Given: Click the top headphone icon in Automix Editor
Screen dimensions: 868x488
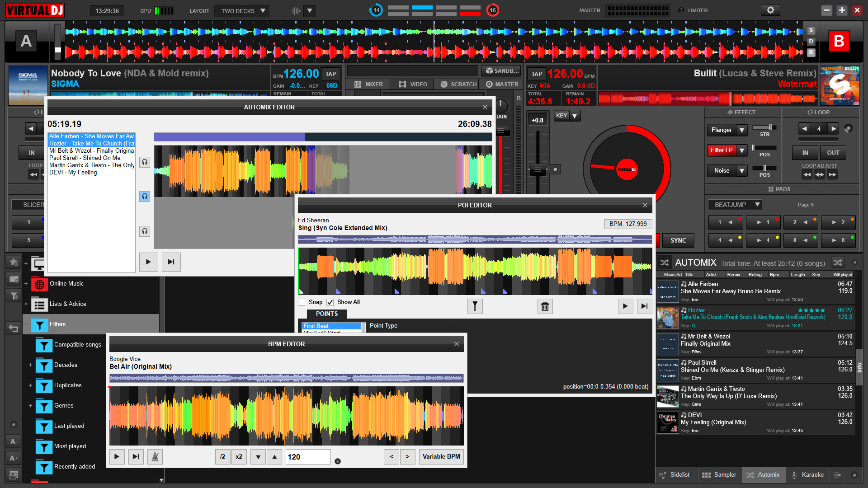Looking at the screenshot, I should click(x=145, y=162).
